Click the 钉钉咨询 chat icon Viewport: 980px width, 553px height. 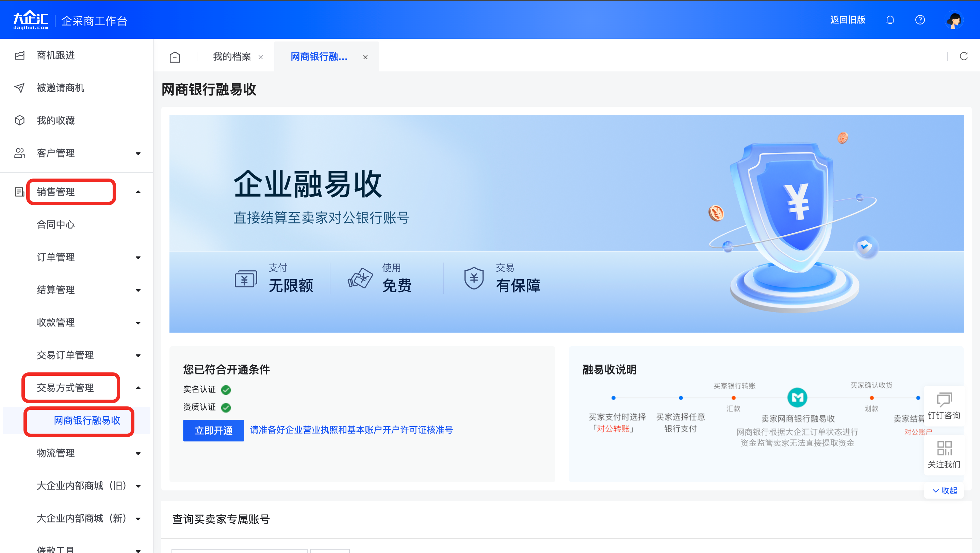[944, 400]
